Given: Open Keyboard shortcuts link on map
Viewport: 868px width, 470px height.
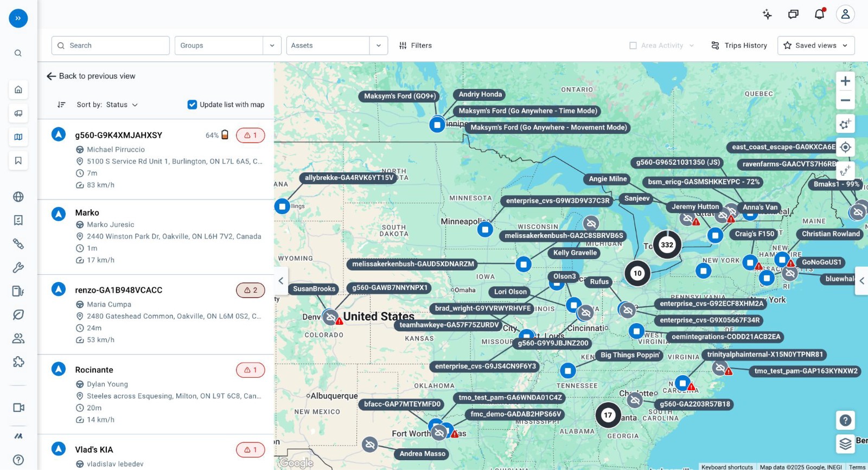Looking at the screenshot, I should tap(727, 467).
